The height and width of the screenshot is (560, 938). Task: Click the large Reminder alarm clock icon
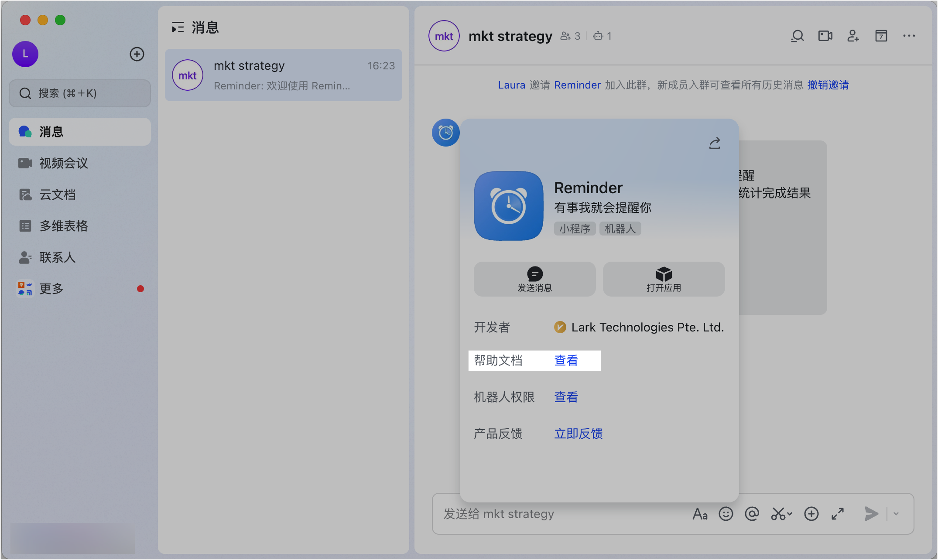tap(509, 206)
